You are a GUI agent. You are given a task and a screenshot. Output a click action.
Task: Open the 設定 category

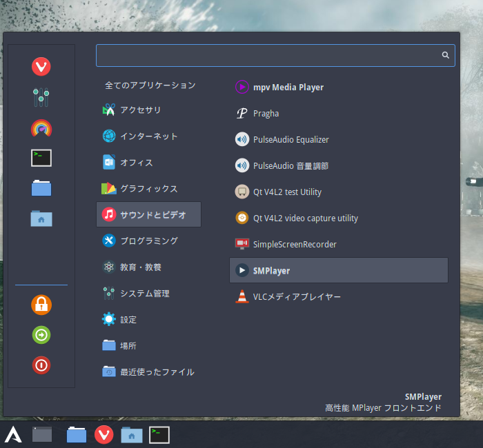(x=148, y=319)
